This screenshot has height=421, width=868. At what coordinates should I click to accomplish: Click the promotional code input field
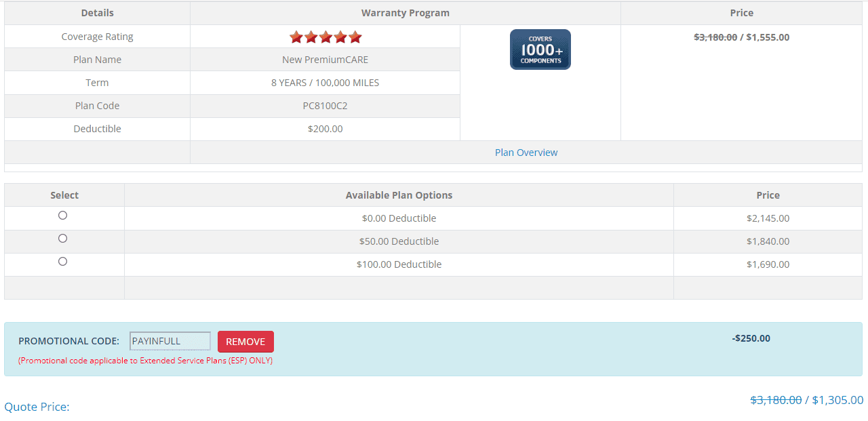click(x=170, y=341)
